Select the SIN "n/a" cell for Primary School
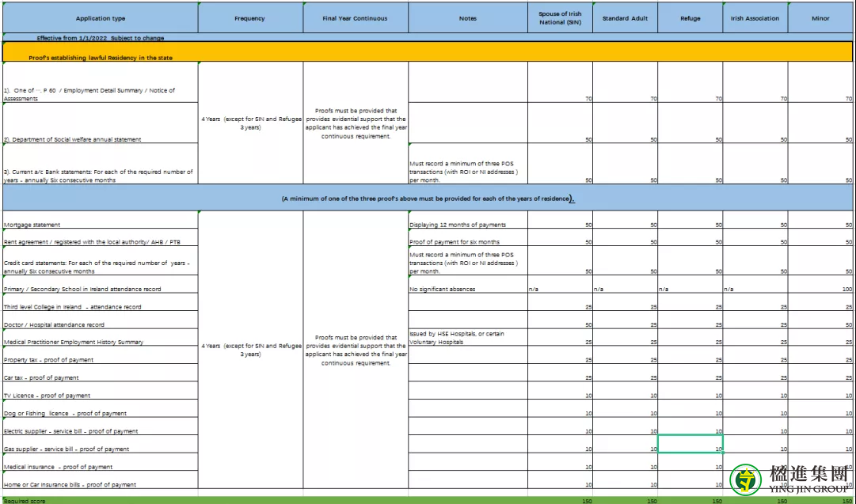Image resolution: width=856 pixels, height=504 pixels. (x=560, y=284)
